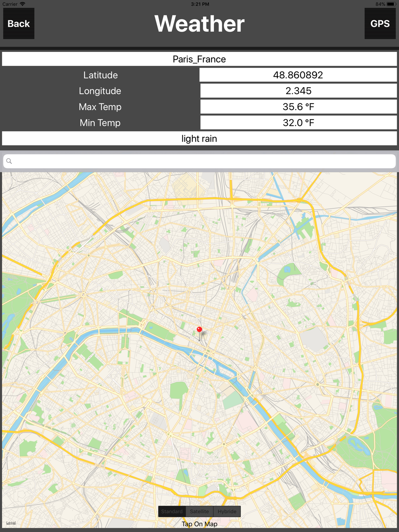This screenshot has width=399, height=532.
Task: Select the latitude value 48.860892
Action: tap(298, 75)
